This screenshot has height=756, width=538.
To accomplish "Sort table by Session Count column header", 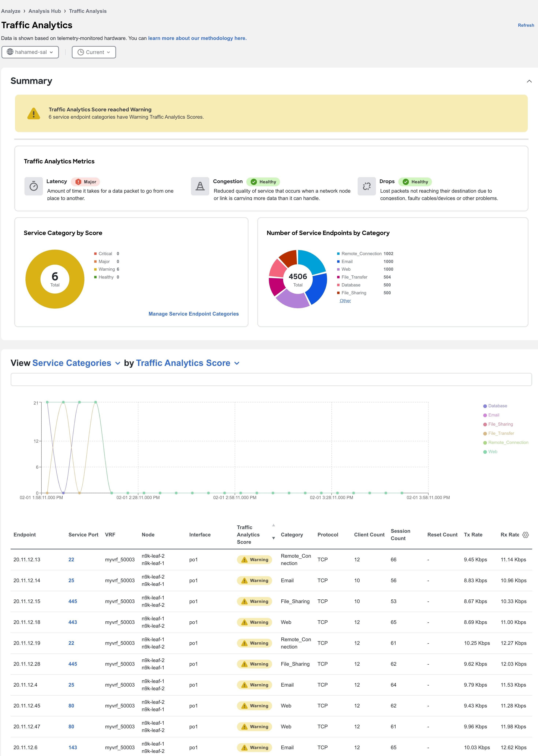I will point(400,535).
